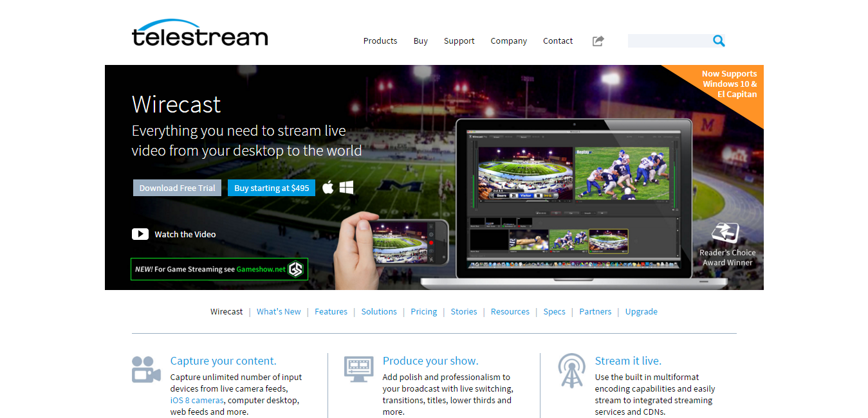Open the Support menu
The image size is (868, 418).
pyautogui.click(x=459, y=41)
